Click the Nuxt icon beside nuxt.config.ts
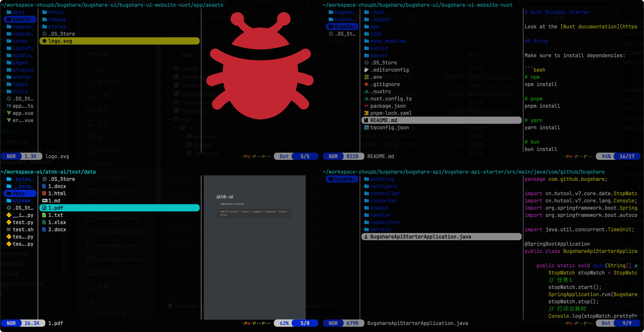 366,99
